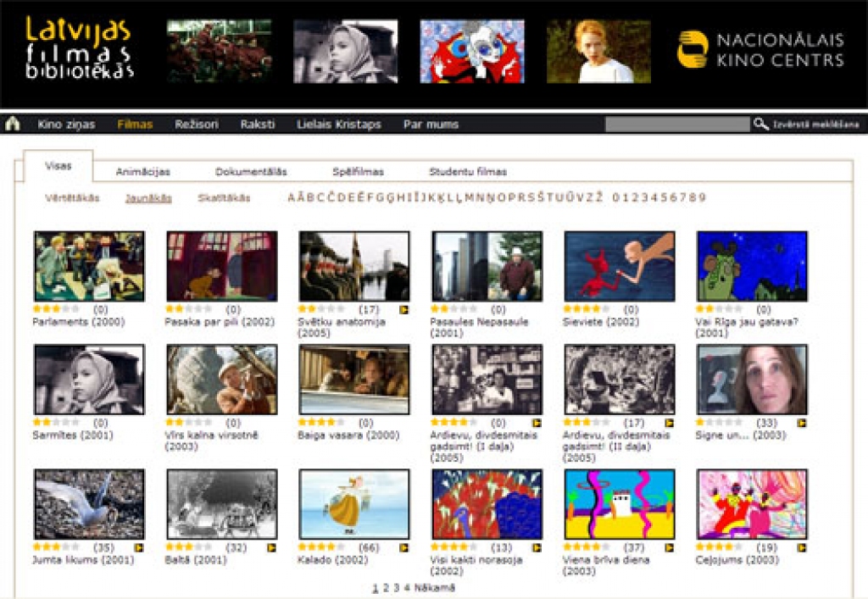Sort films by Vērtētākās
Image resolution: width=868 pixels, height=599 pixels.
[x=72, y=198]
